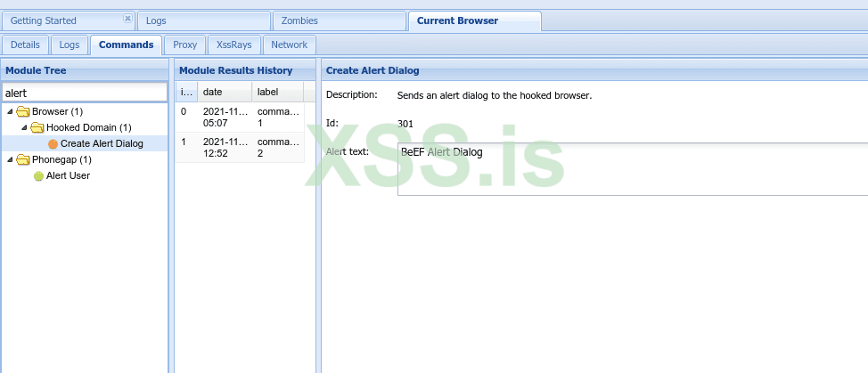Click the Hooked Domain folder icon
Screen dimensions: 868x373
[37, 128]
